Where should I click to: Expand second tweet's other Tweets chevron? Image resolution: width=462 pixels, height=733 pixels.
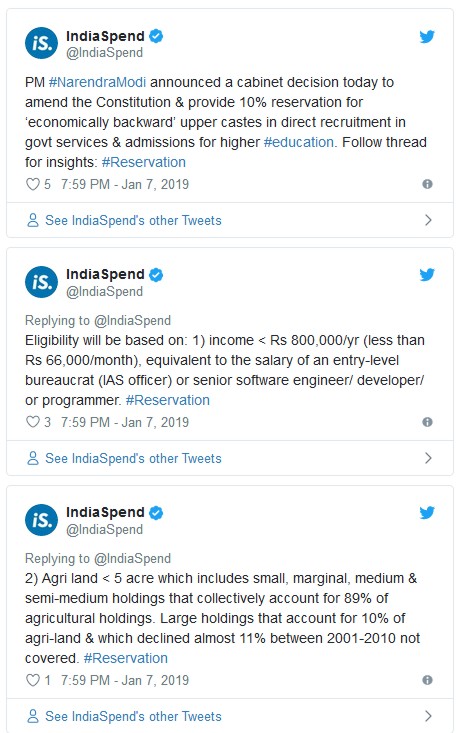click(x=428, y=458)
